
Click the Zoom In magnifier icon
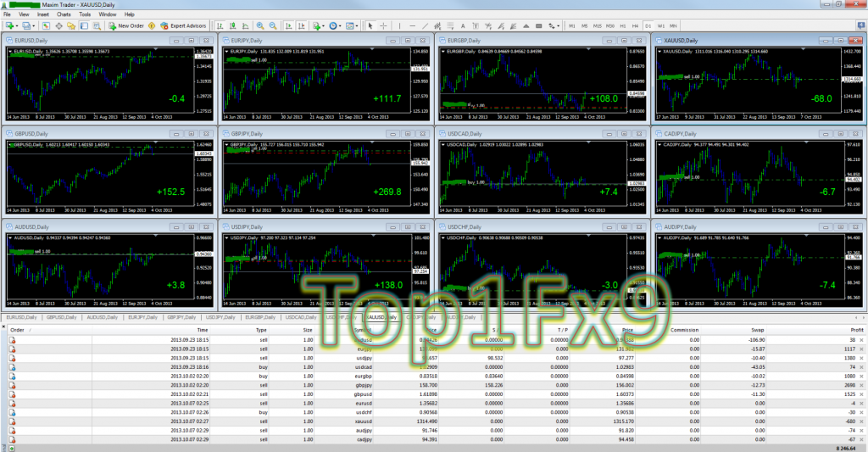pyautogui.click(x=259, y=26)
